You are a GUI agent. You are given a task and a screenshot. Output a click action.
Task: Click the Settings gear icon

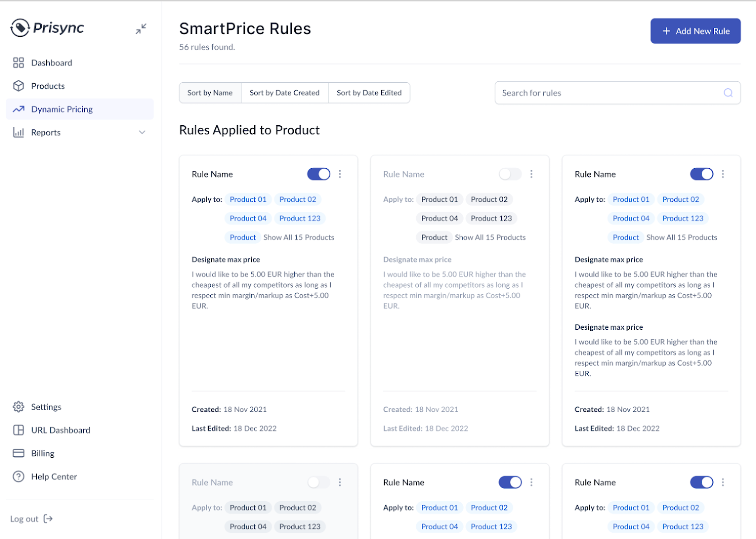18,407
